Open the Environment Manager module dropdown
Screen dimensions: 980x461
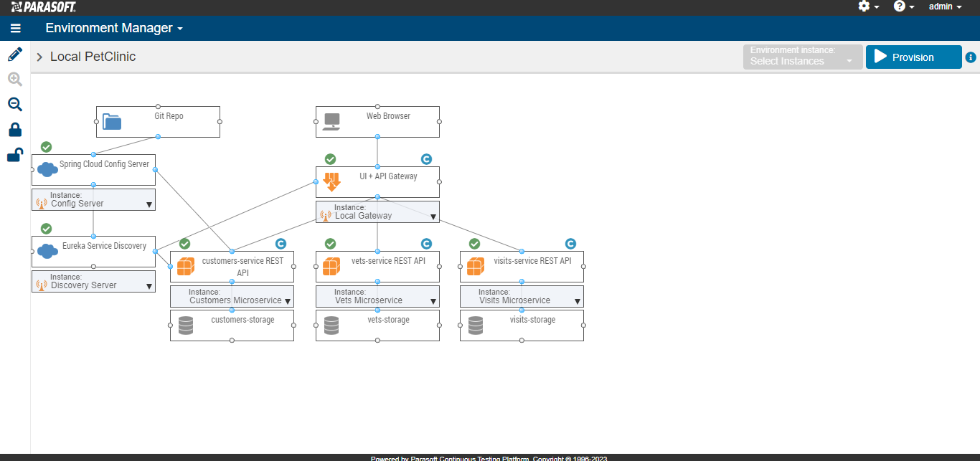pyautogui.click(x=114, y=28)
